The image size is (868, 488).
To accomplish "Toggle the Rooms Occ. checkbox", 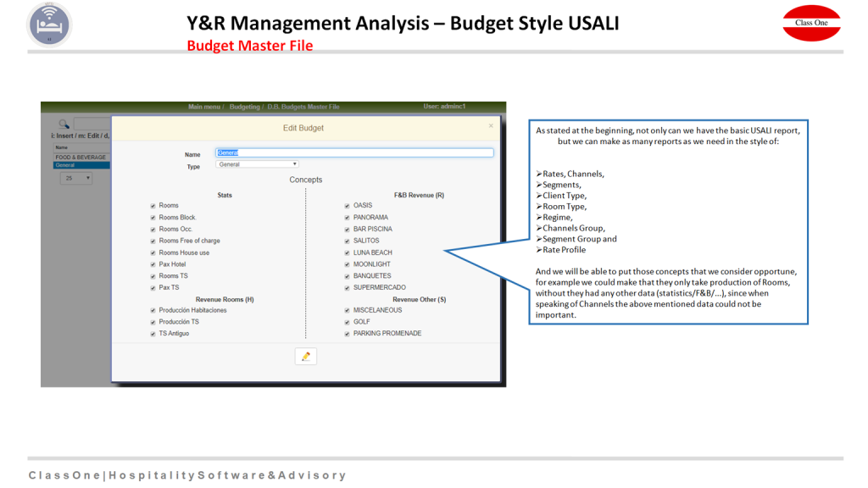I will [x=153, y=229].
